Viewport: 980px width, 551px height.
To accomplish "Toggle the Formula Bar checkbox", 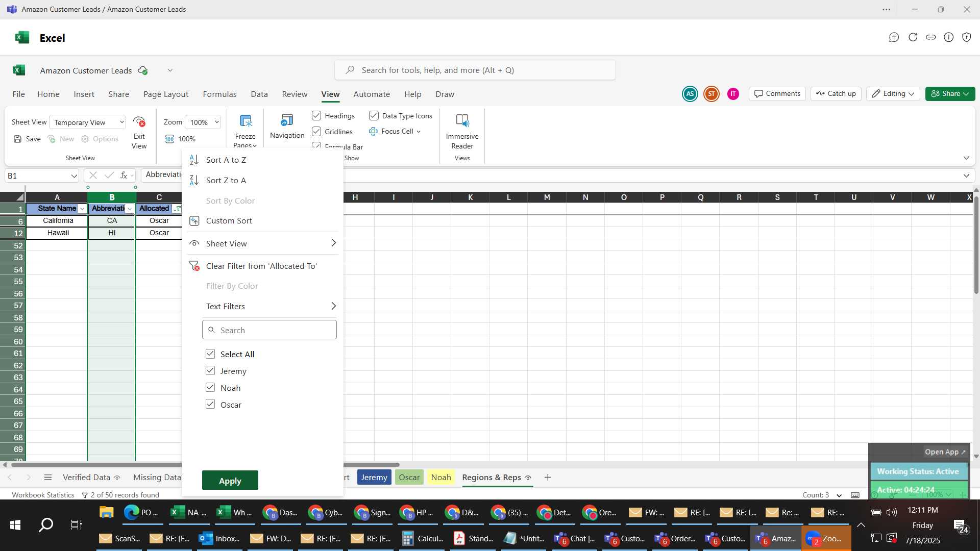I will [316, 146].
